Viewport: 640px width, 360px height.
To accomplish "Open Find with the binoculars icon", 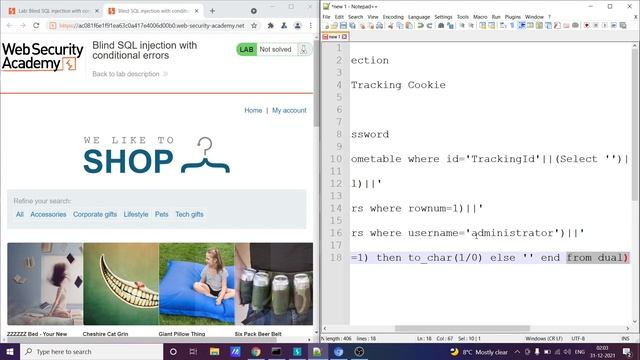I will 441,25.
